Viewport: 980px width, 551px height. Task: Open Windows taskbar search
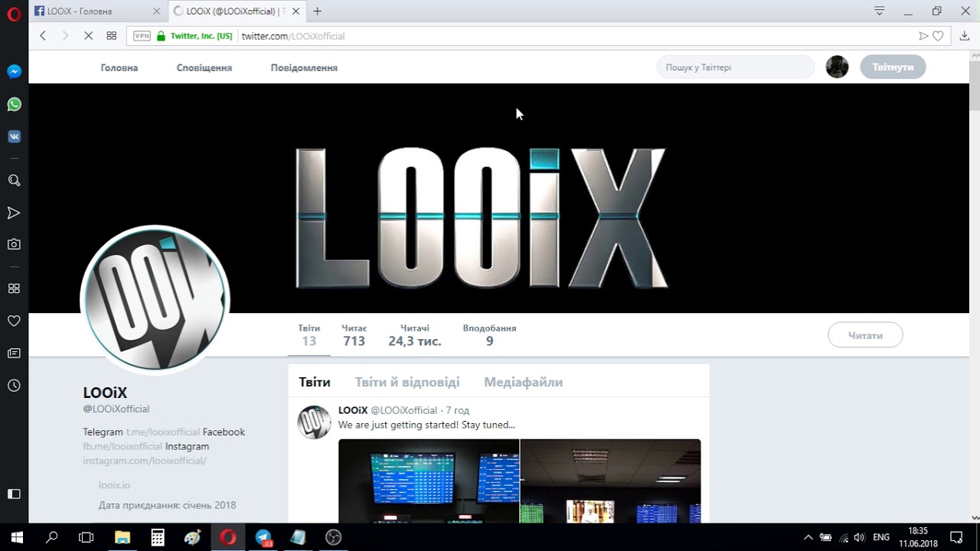coord(51,537)
